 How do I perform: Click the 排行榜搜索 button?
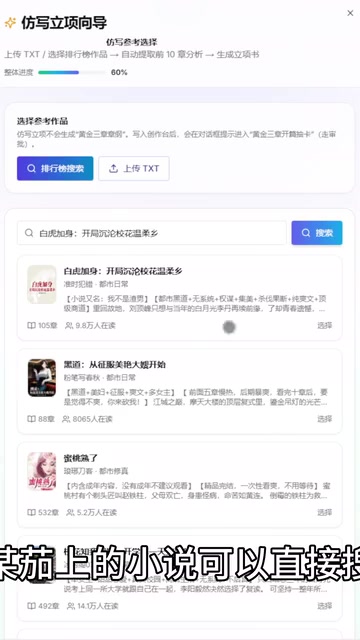click(x=55, y=168)
